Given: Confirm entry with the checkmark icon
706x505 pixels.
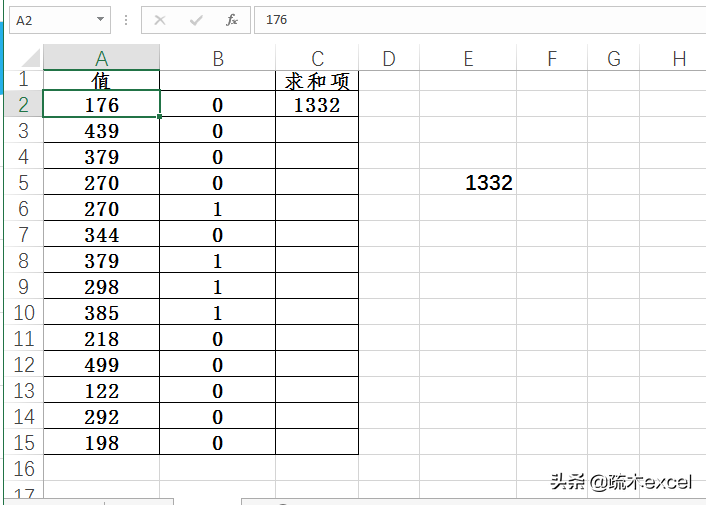Looking at the screenshot, I should click(196, 20).
